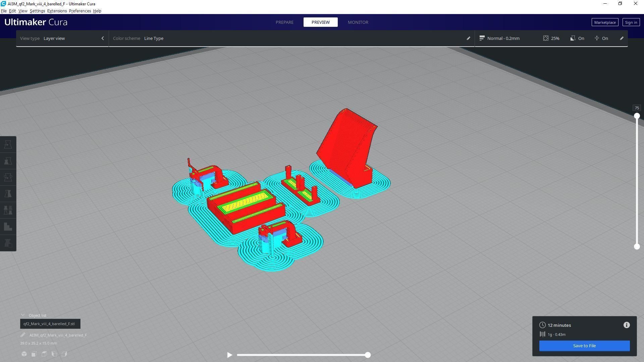Collapse the View type Layer view panel
Screen dimensions: 644x362
[x=103, y=38]
